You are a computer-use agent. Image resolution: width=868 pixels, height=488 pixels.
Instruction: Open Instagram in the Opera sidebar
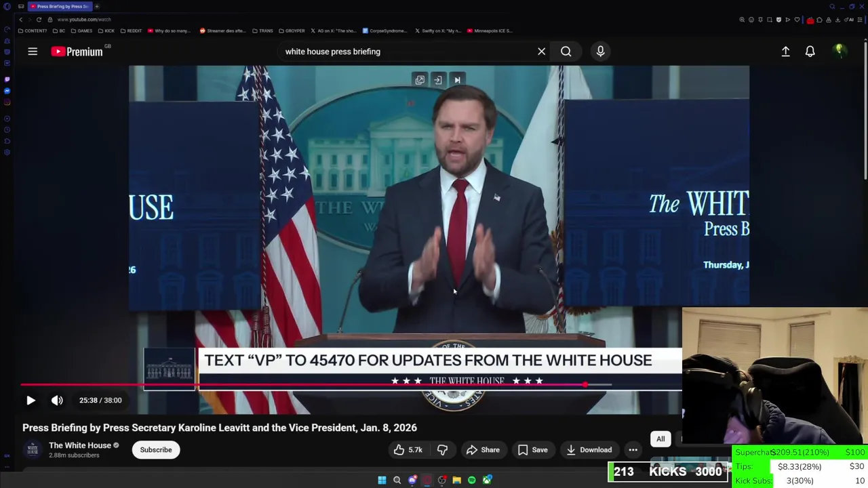(7, 102)
